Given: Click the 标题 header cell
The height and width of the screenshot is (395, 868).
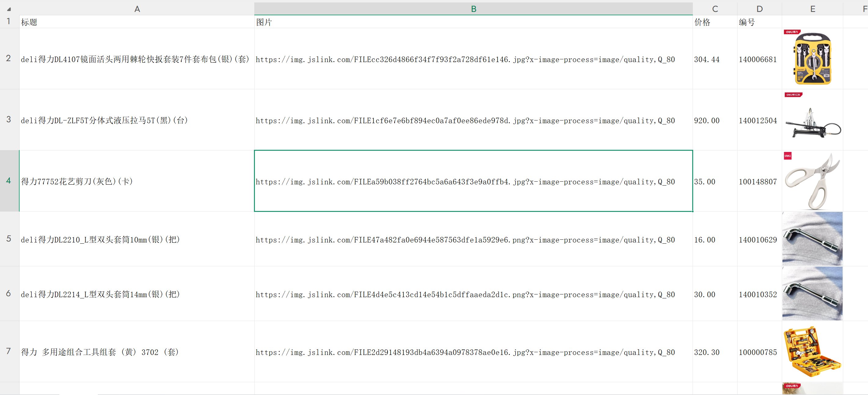Looking at the screenshot, I should point(137,22).
